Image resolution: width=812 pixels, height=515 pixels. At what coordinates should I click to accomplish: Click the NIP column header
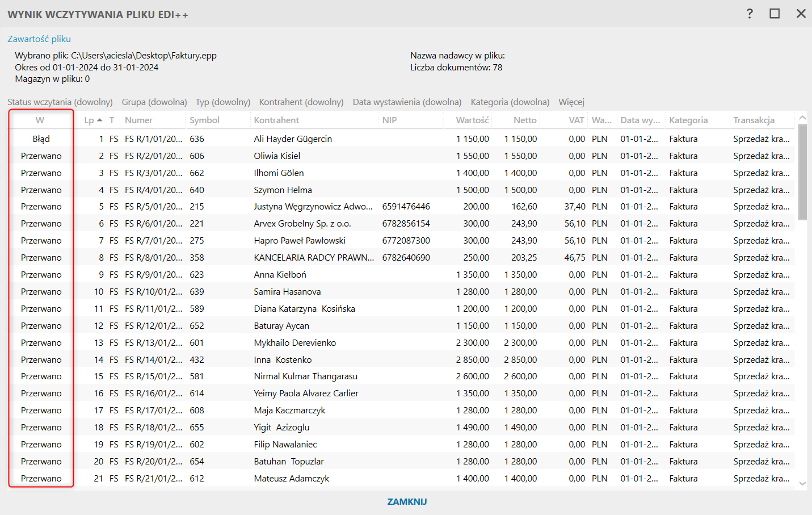[x=390, y=120]
